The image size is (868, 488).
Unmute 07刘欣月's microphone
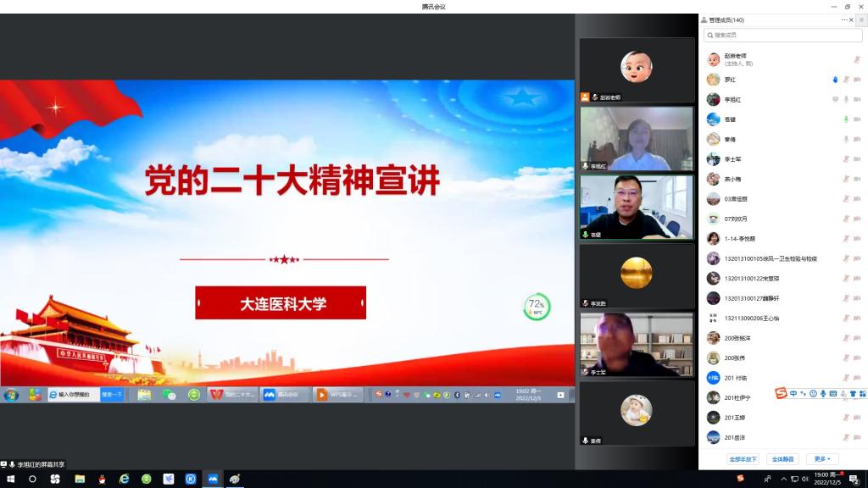(x=846, y=219)
